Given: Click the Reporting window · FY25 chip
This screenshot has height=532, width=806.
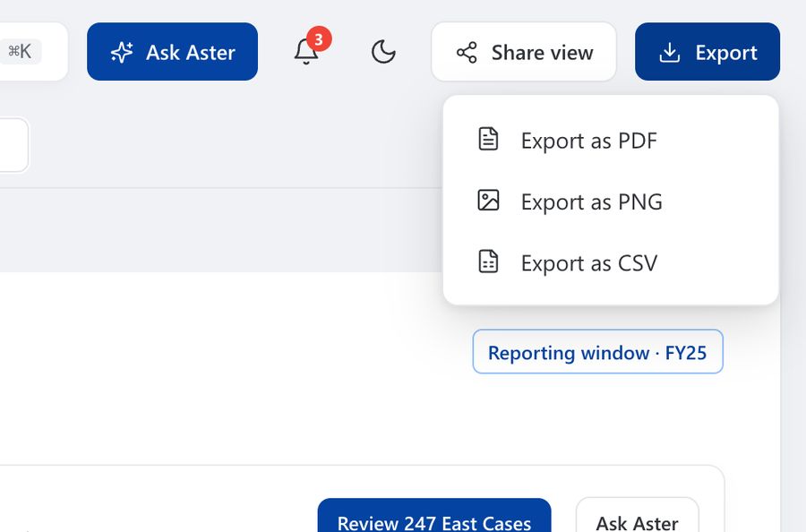Looking at the screenshot, I should [598, 352].
